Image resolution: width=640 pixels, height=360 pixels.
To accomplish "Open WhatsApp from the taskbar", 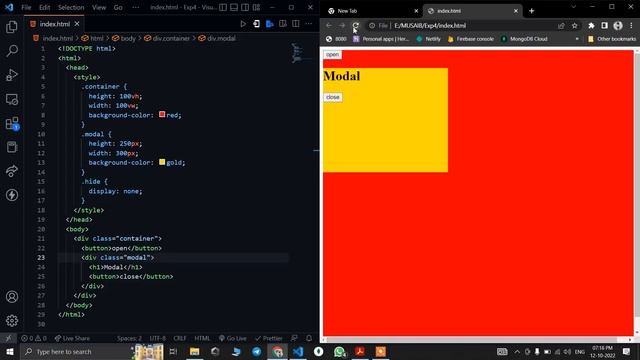I will 339,351.
